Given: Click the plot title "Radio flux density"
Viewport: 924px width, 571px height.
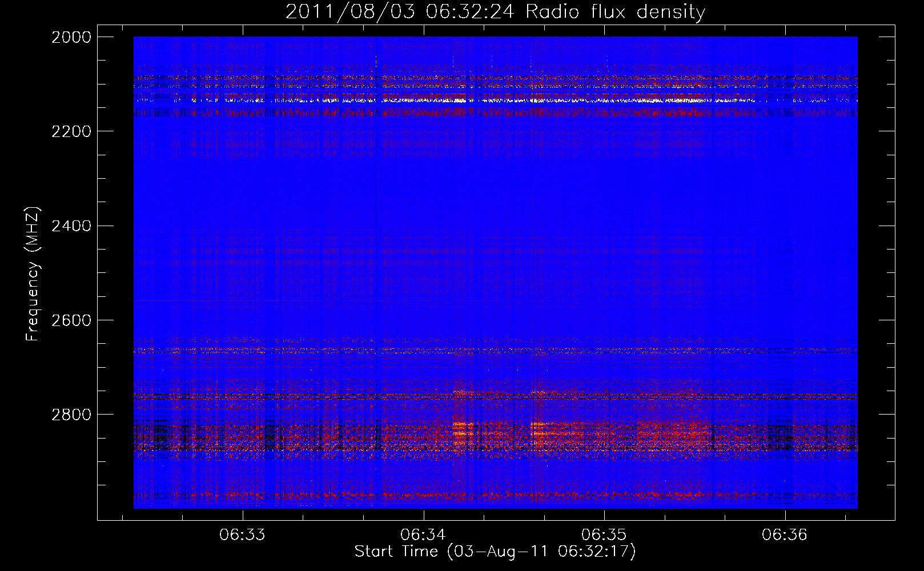Looking at the screenshot, I should [615, 11].
